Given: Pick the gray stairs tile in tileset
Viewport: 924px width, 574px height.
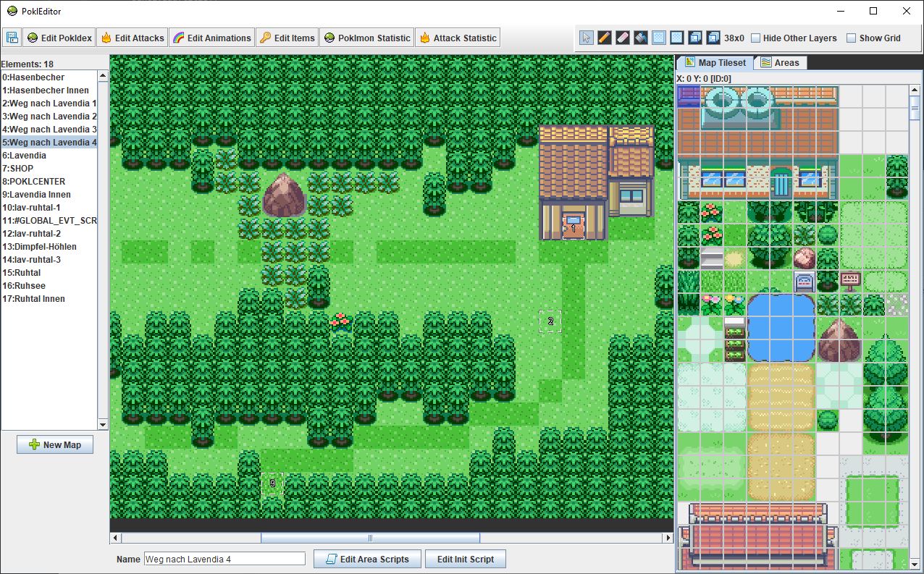Looking at the screenshot, I should 711,258.
